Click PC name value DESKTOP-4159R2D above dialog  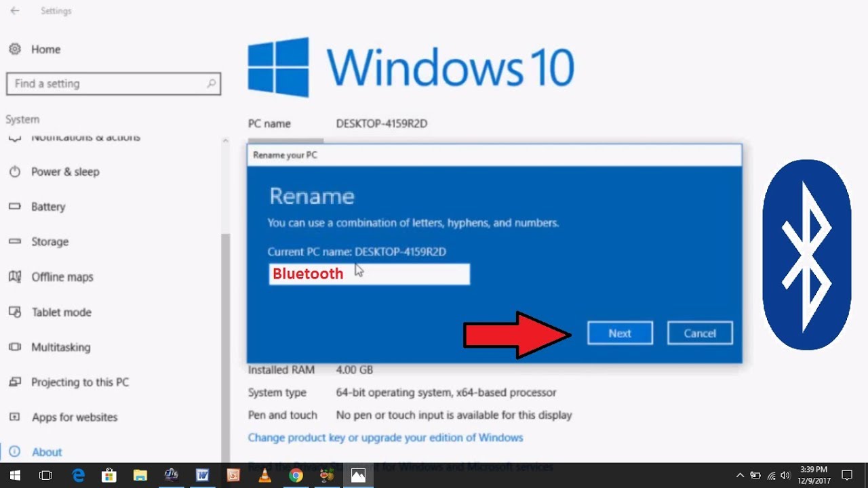tap(382, 123)
